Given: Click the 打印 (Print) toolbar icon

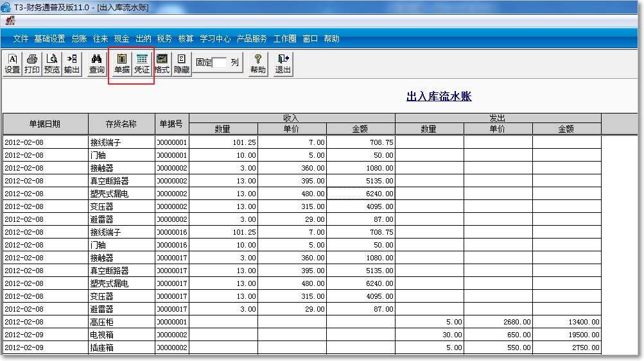Looking at the screenshot, I should (x=32, y=63).
